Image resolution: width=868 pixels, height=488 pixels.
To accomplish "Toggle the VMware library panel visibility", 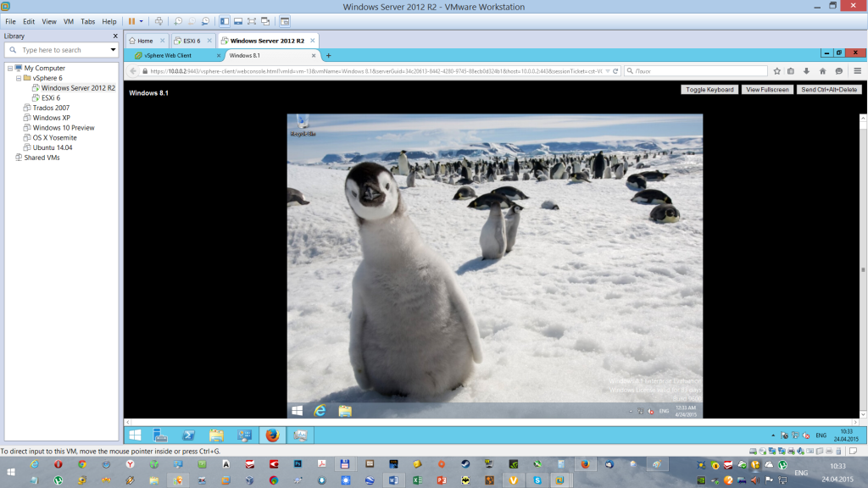I will coord(225,20).
